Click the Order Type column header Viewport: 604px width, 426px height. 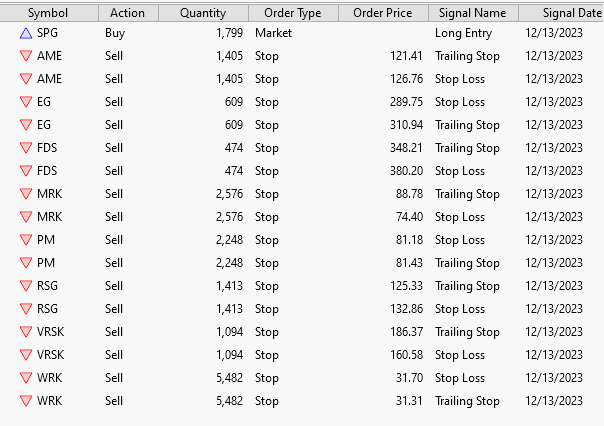pyautogui.click(x=292, y=13)
